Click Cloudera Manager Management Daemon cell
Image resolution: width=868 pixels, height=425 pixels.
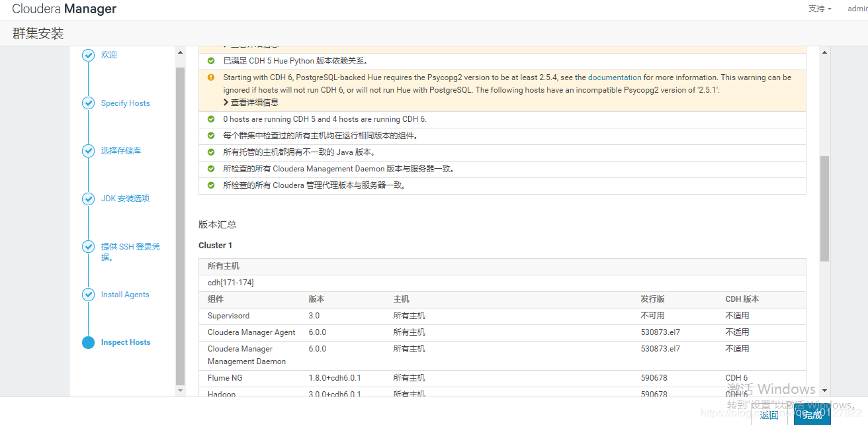(x=247, y=355)
